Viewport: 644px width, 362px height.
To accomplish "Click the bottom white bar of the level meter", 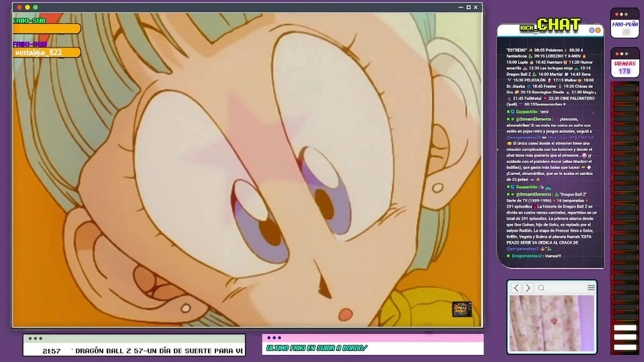I will coord(625,347).
